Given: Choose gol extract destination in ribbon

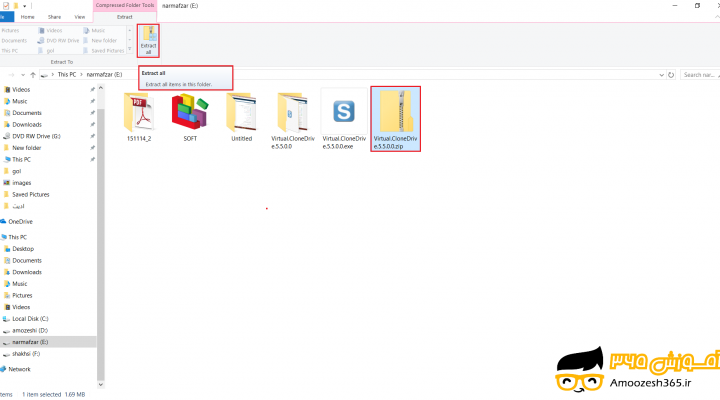Looking at the screenshot, I should [x=46, y=51].
